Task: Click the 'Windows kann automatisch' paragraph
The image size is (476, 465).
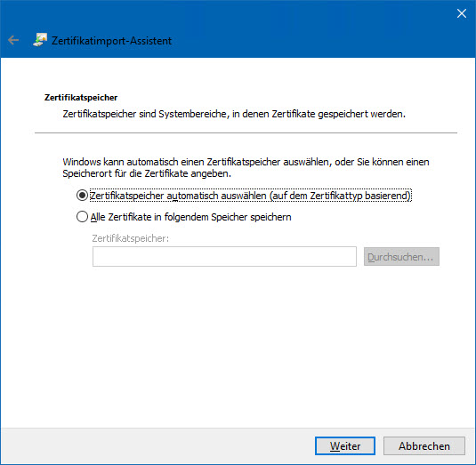Action: [246, 168]
